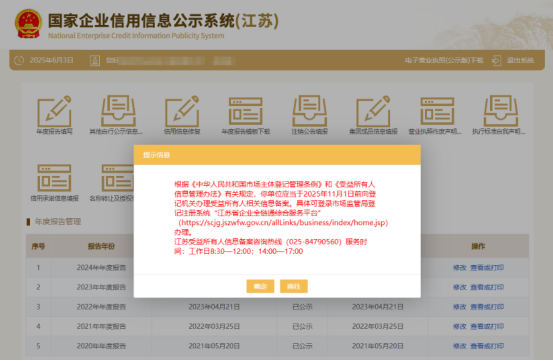The height and width of the screenshot is (361, 553).
Task: Click the 报告年份 column header
Action: [x=101, y=246]
